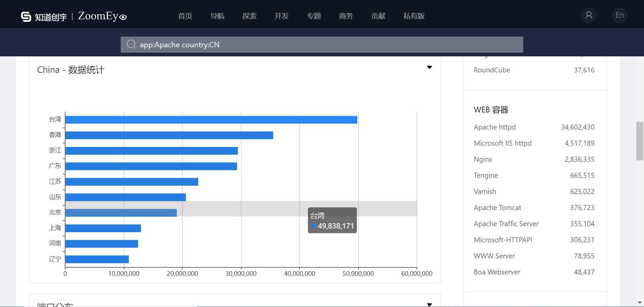
Task: Open the user account icon
Action: (x=589, y=15)
